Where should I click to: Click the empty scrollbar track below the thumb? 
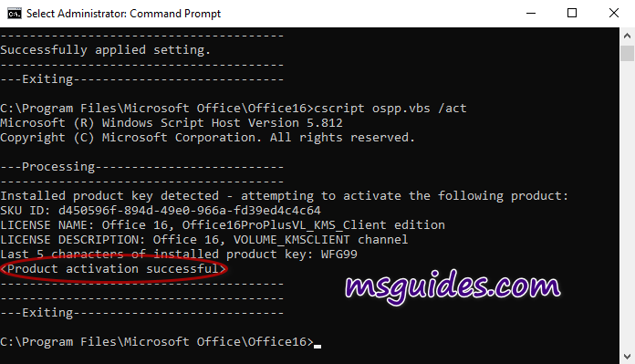(x=628, y=203)
